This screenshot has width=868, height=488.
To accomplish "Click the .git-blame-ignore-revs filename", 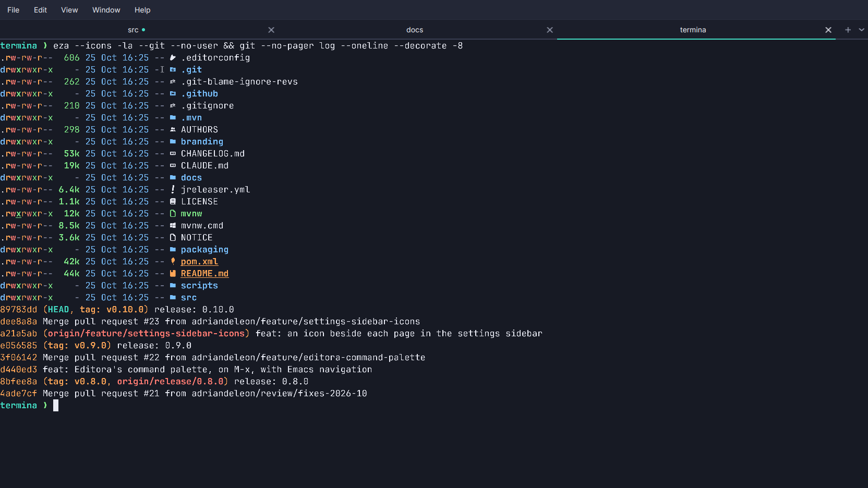I will point(239,82).
